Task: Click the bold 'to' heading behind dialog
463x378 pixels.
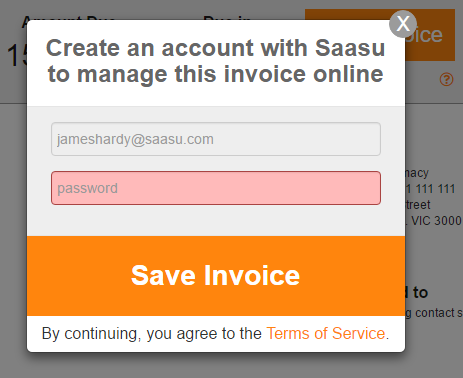Action: pyautogui.click(x=420, y=292)
